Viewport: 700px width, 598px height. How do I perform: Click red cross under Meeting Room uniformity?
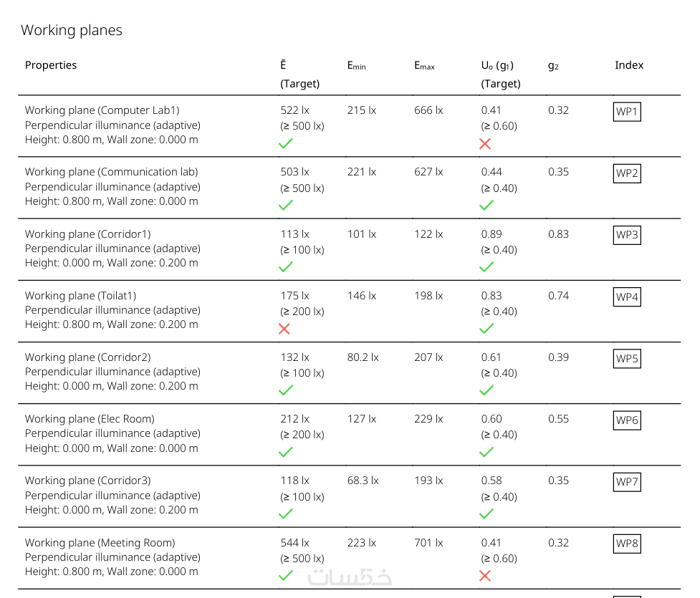[485, 576]
